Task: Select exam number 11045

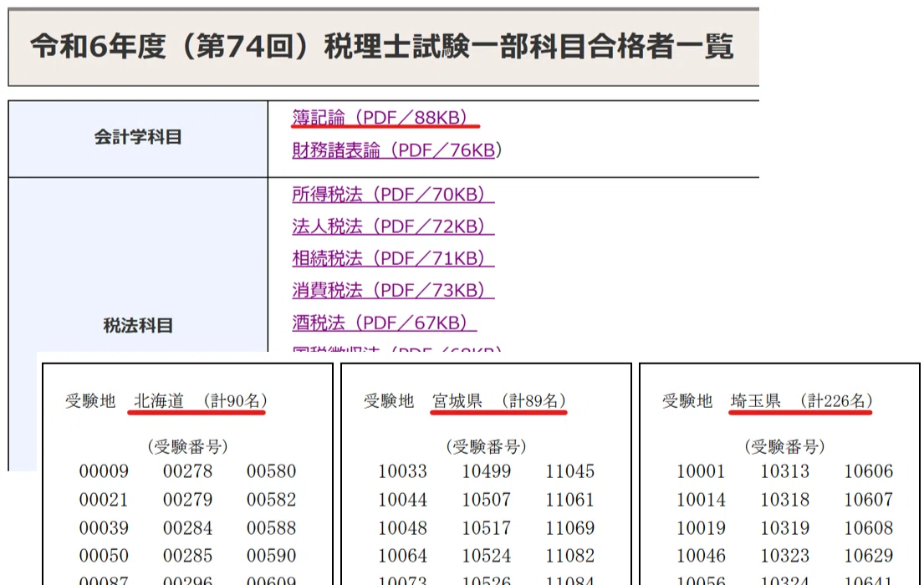Action: (x=569, y=471)
